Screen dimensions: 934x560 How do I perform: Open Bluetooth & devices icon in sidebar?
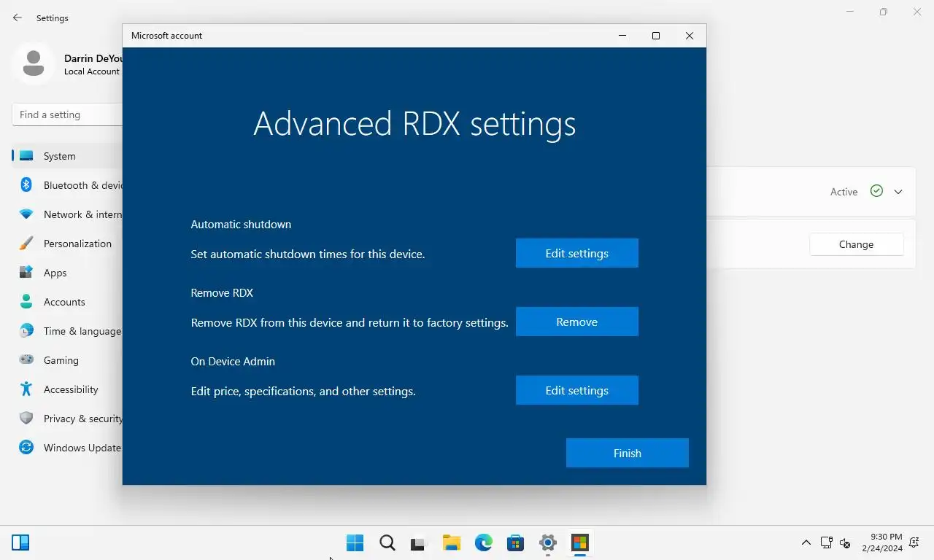tap(26, 185)
